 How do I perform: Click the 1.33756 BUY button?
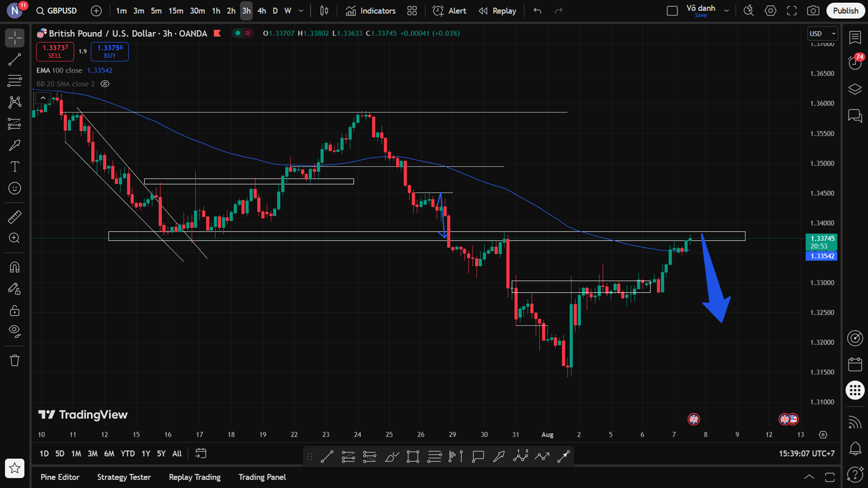110,51
